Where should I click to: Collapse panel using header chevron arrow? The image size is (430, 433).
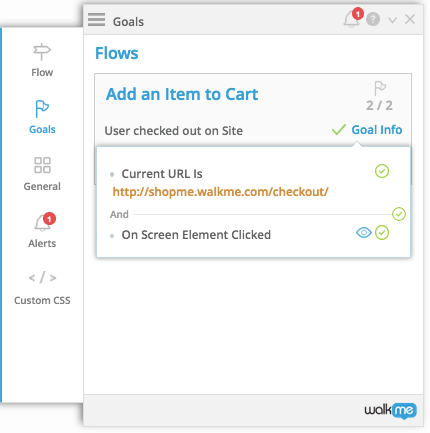pos(392,20)
